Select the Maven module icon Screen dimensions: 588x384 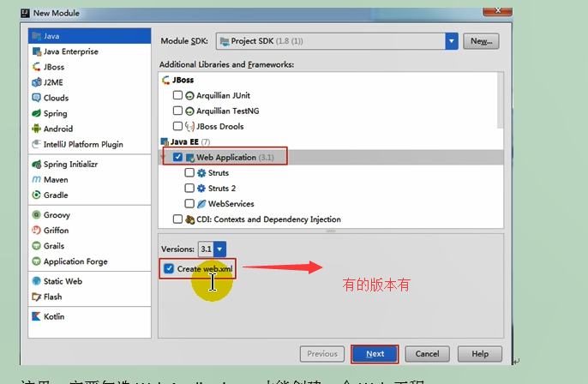pyautogui.click(x=36, y=180)
